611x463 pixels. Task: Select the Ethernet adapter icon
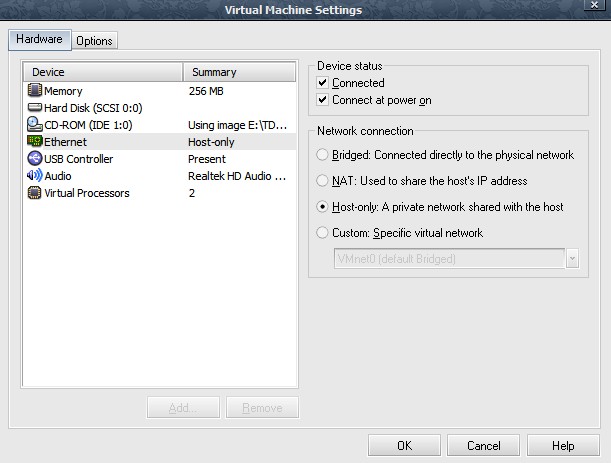(x=35, y=142)
